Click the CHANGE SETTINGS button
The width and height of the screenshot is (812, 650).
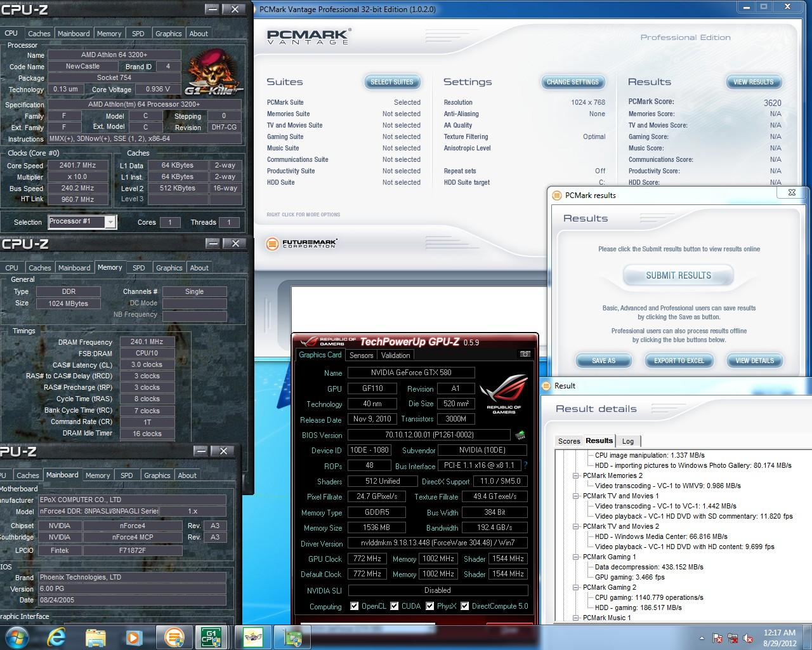point(572,82)
